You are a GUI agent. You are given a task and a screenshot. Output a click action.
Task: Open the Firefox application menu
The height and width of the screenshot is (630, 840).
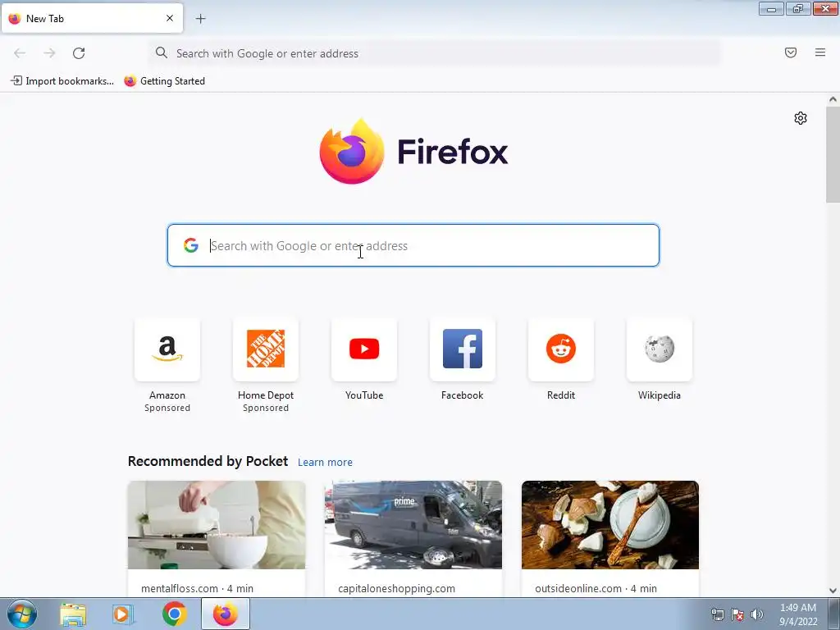(x=820, y=52)
